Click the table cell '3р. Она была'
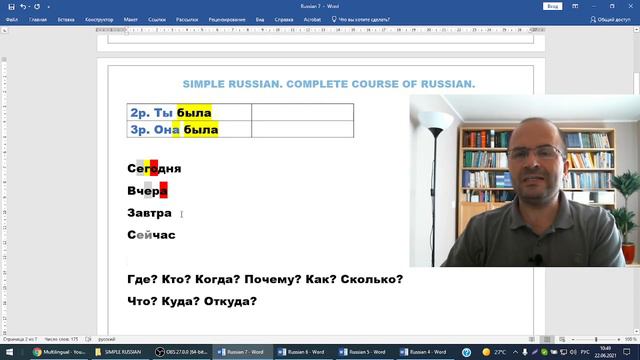640x360 pixels. click(x=189, y=129)
